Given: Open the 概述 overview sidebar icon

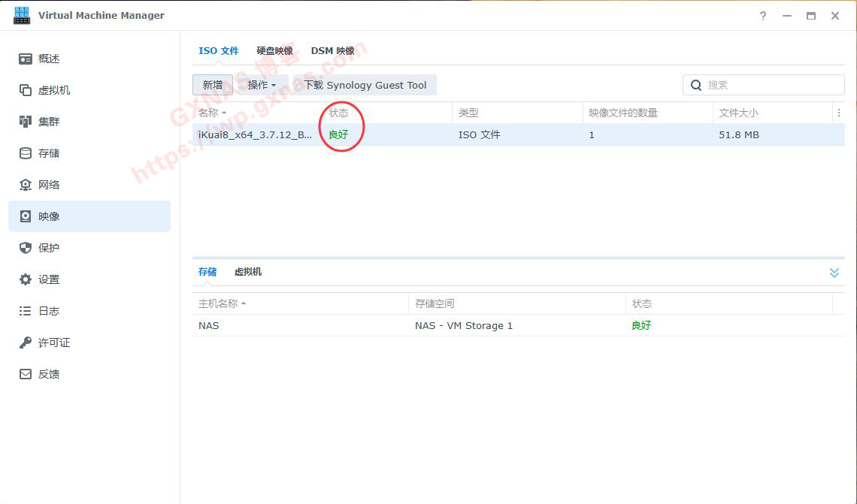Looking at the screenshot, I should click(26, 59).
